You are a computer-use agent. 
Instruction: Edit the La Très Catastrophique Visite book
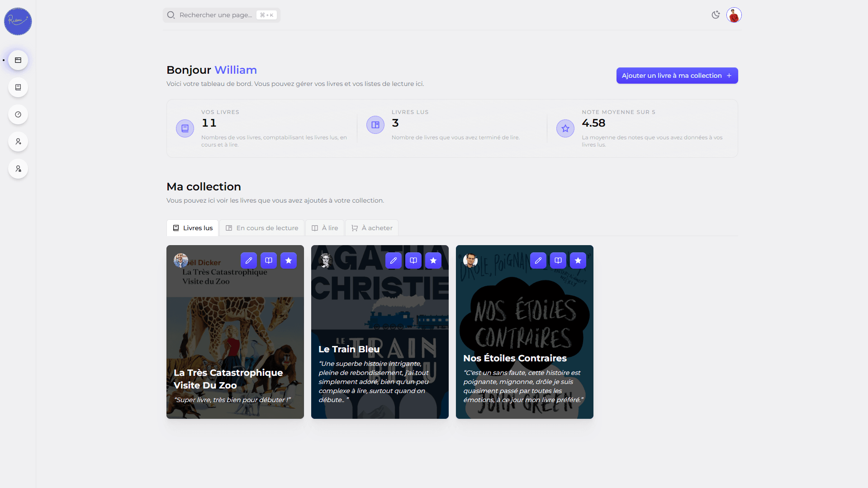click(x=249, y=261)
